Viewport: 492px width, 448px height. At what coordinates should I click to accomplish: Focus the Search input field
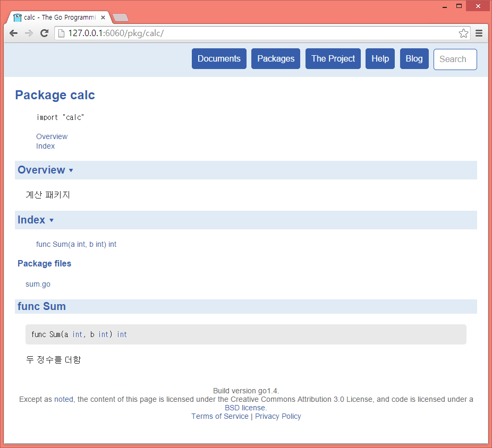(x=455, y=59)
